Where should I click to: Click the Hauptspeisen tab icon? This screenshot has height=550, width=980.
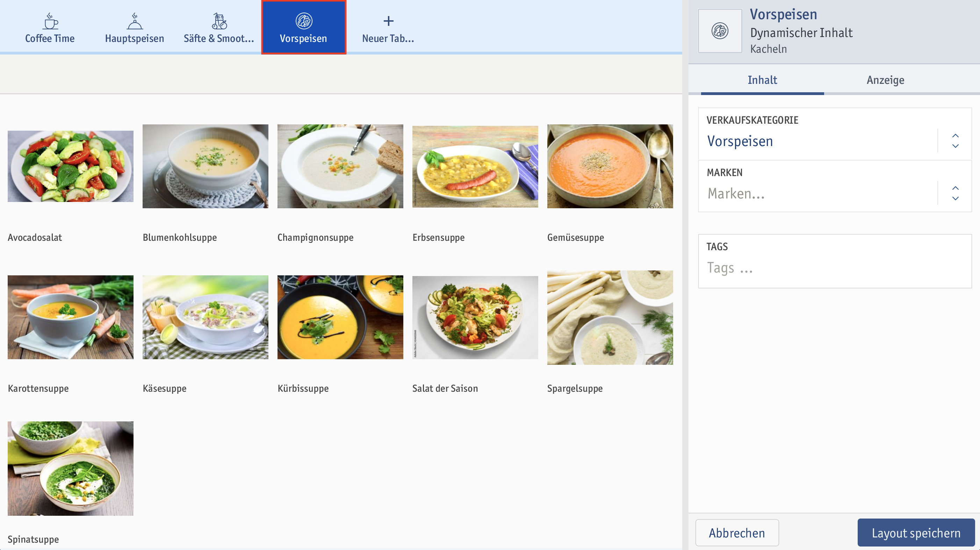[x=135, y=22]
